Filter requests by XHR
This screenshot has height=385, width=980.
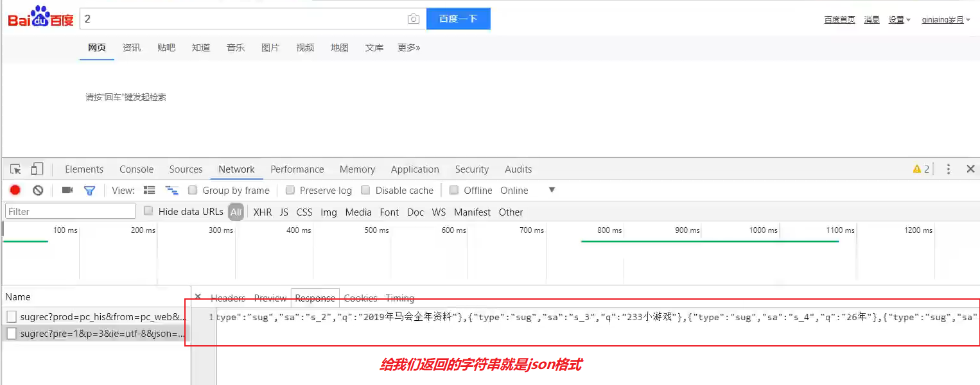(x=262, y=212)
